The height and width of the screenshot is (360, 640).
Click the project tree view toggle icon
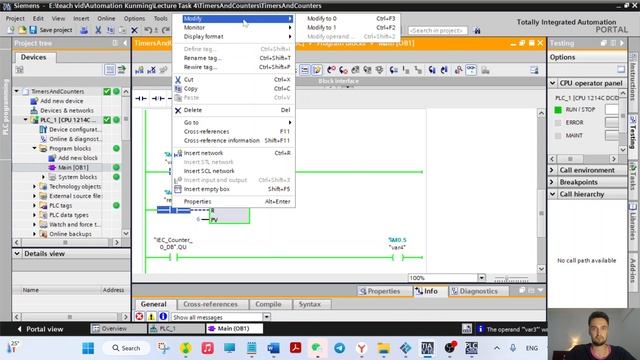pos(110,70)
